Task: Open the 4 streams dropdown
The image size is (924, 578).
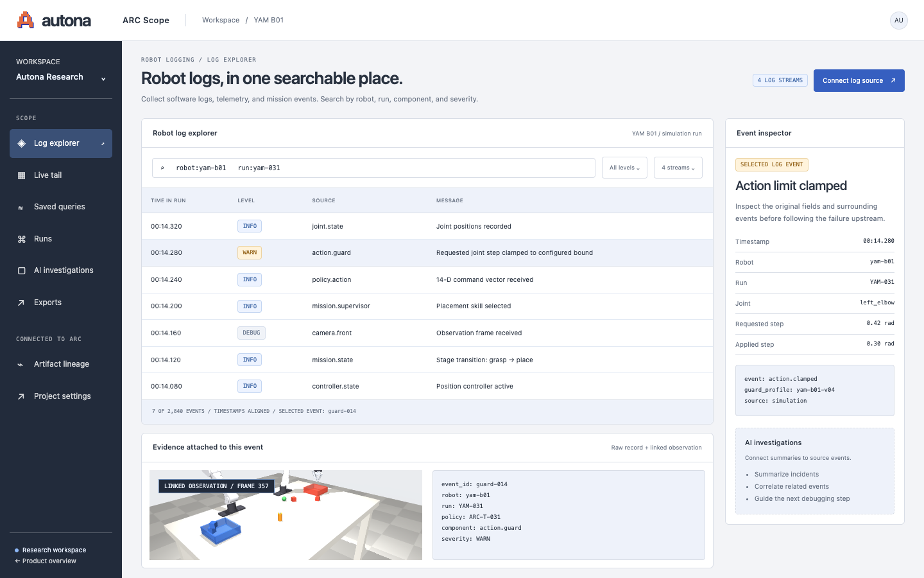Action: 678,168
